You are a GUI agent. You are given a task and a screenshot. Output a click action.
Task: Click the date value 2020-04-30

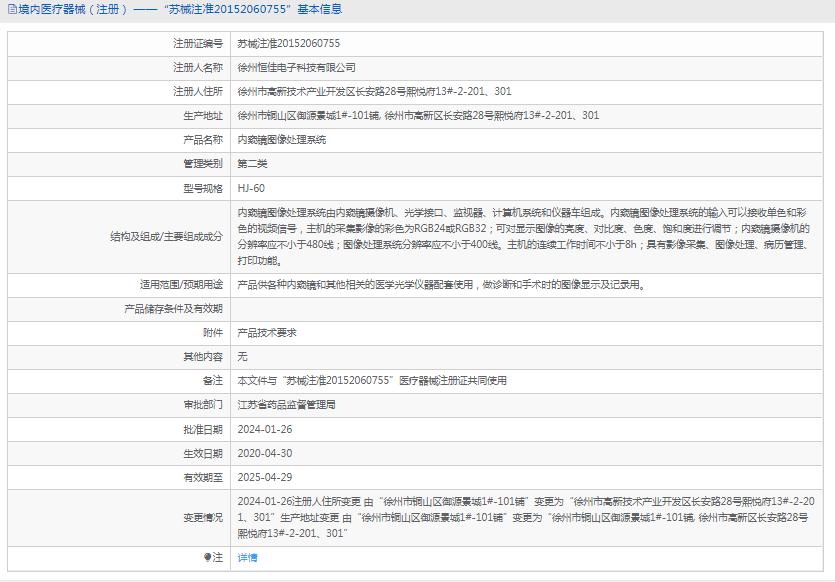pos(265,454)
